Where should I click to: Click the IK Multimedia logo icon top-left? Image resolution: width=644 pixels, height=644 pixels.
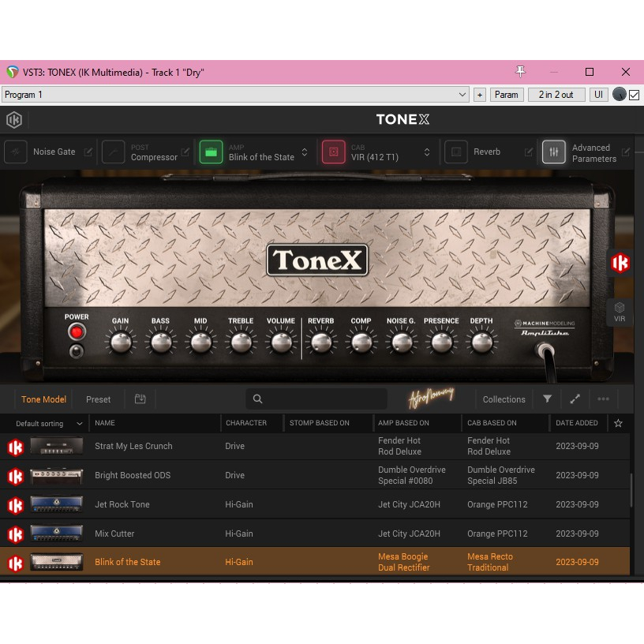tap(14, 120)
